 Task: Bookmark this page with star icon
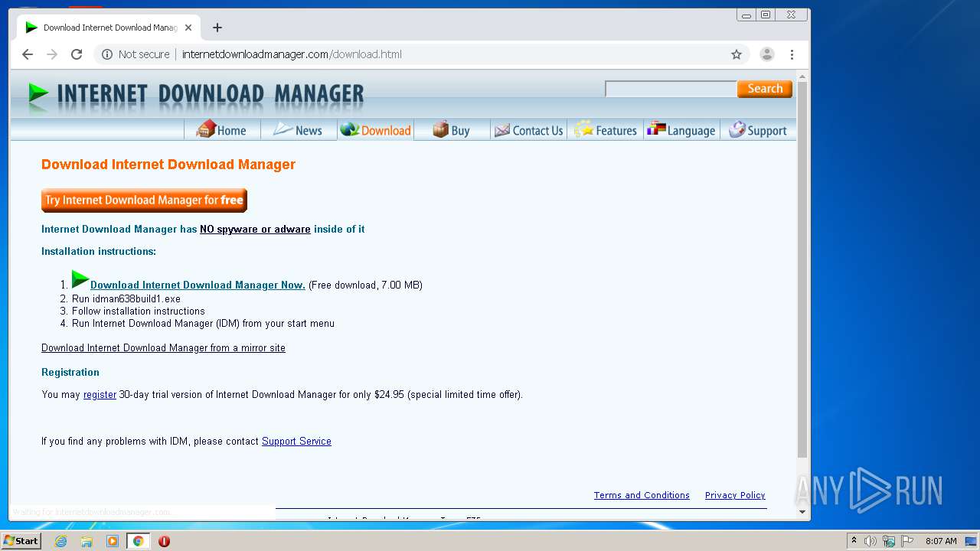pos(737,54)
